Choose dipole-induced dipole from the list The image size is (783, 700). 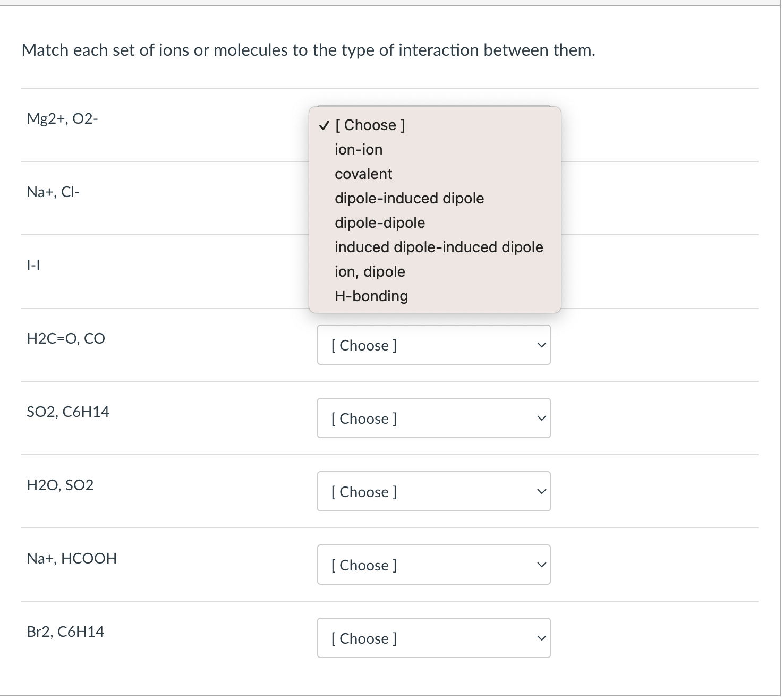coord(409,198)
